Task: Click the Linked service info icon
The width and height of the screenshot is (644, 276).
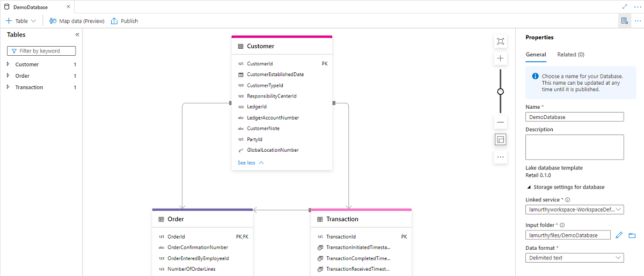Action: [567, 199]
